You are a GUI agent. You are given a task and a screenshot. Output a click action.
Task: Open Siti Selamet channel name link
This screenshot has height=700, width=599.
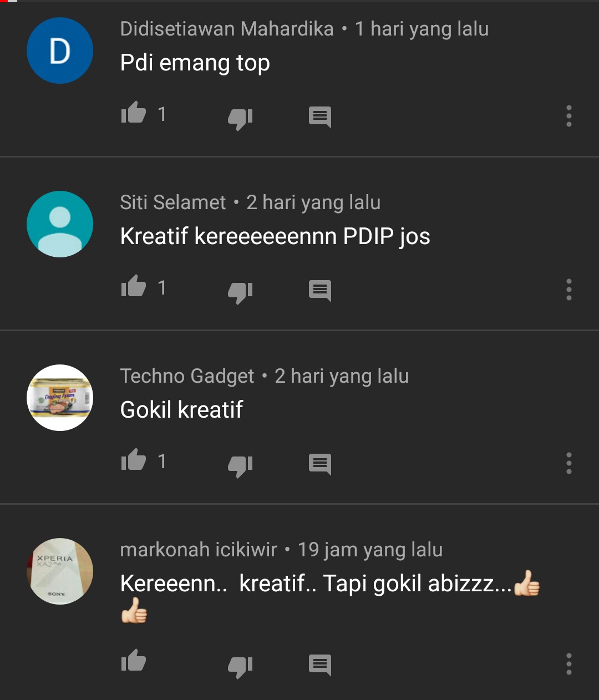[x=173, y=202]
